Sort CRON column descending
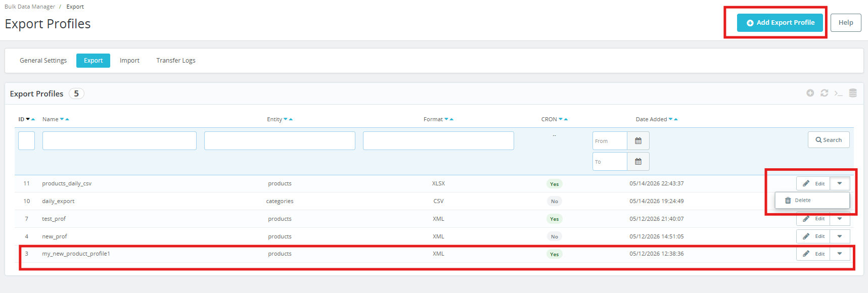 click(561, 119)
